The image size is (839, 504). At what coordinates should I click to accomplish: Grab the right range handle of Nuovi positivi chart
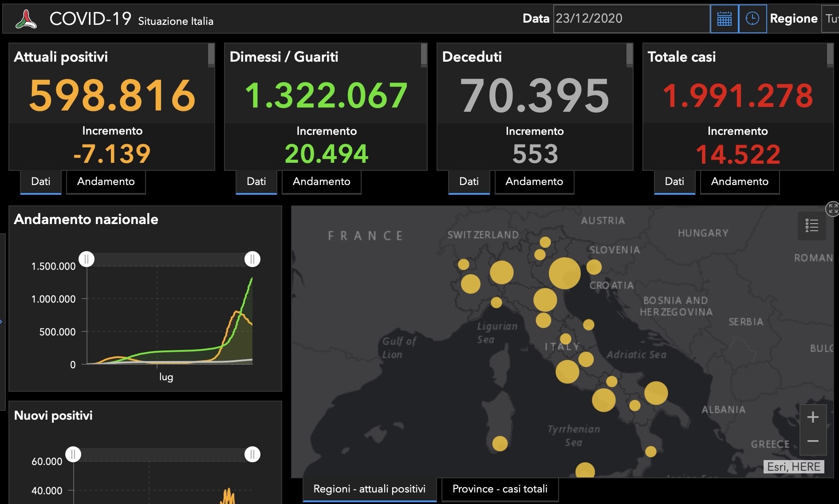coord(252,454)
